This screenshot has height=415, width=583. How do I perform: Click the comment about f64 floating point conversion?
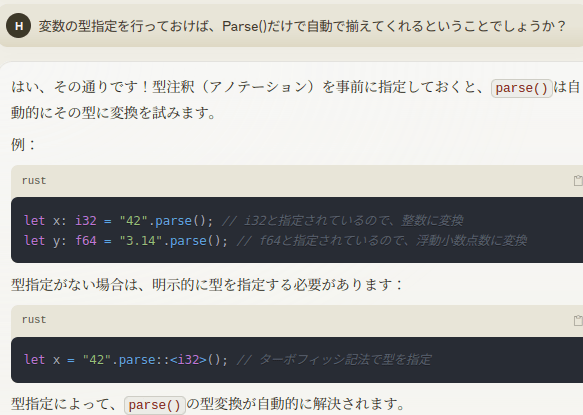(x=382, y=241)
